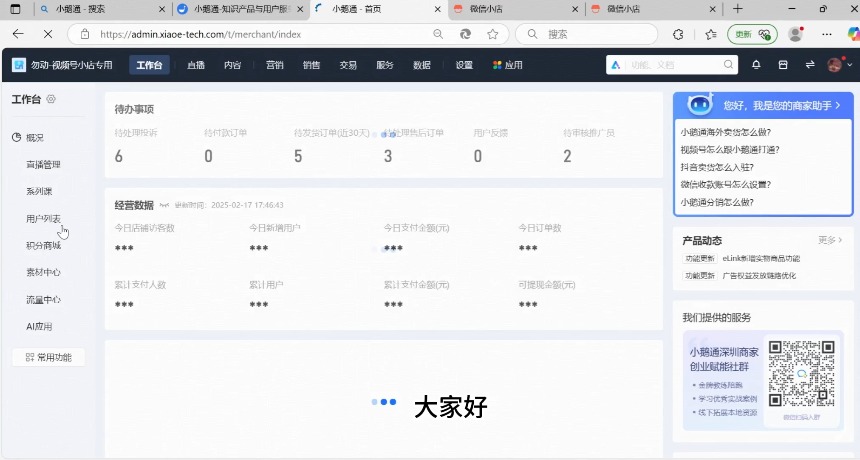Screen dimensions: 860x460
Task: Open the 交易 top menu
Action: (348, 65)
